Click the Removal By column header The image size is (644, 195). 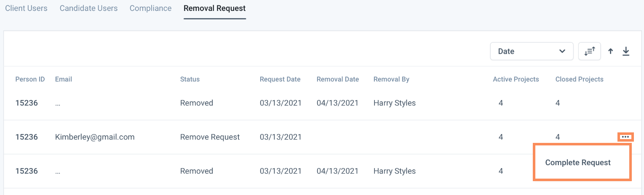(x=391, y=79)
